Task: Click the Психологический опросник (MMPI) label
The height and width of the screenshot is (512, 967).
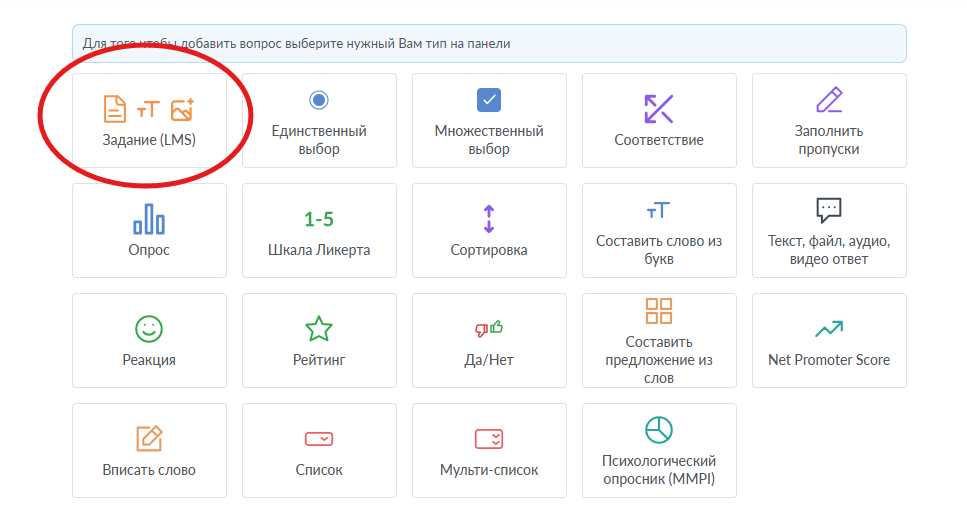Action: 659,469
